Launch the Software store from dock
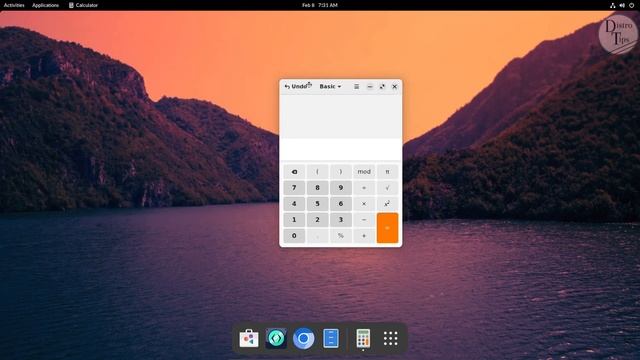Image resolution: width=640 pixels, height=360 pixels. (249, 338)
